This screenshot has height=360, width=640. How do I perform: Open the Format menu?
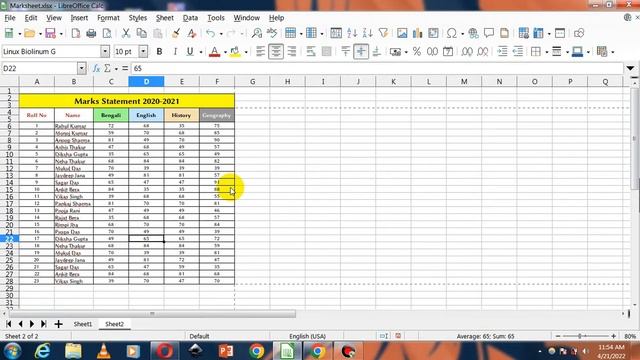click(108, 18)
